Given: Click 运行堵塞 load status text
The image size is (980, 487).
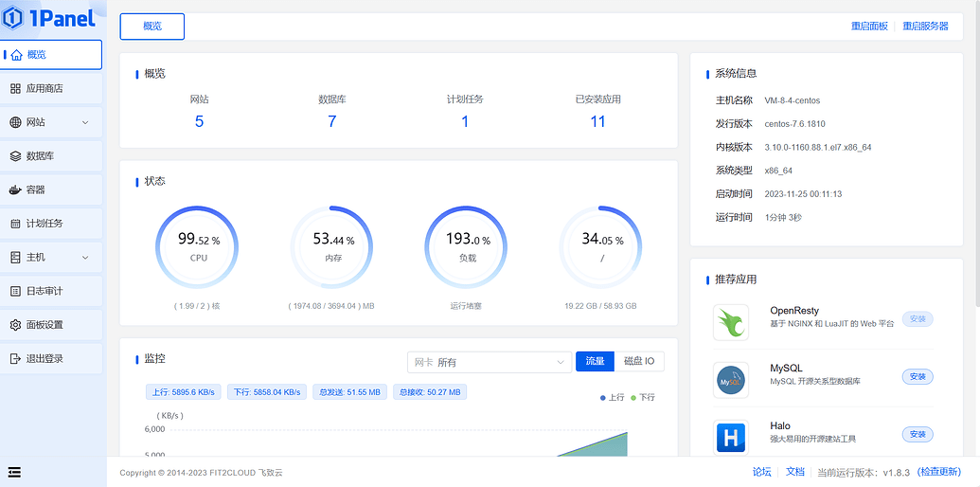Looking at the screenshot, I should [x=466, y=306].
